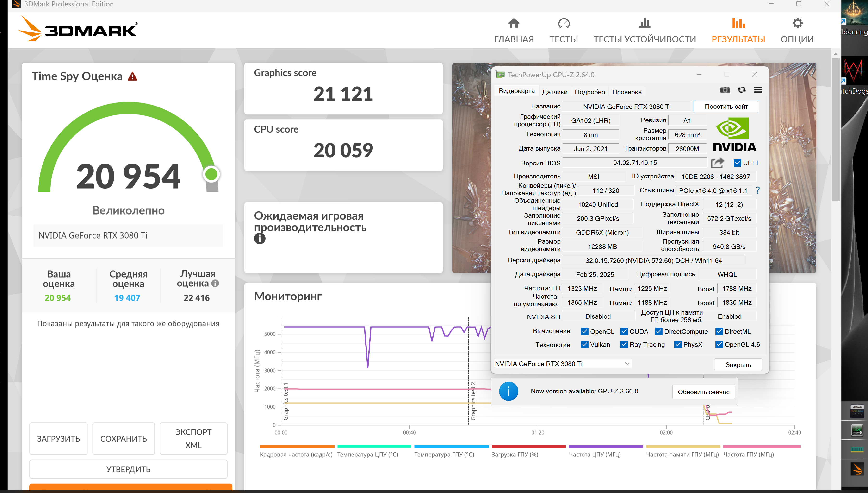The height and width of the screenshot is (493, 868).
Task: Click the GPU-Z refresh icon
Action: pos(742,90)
